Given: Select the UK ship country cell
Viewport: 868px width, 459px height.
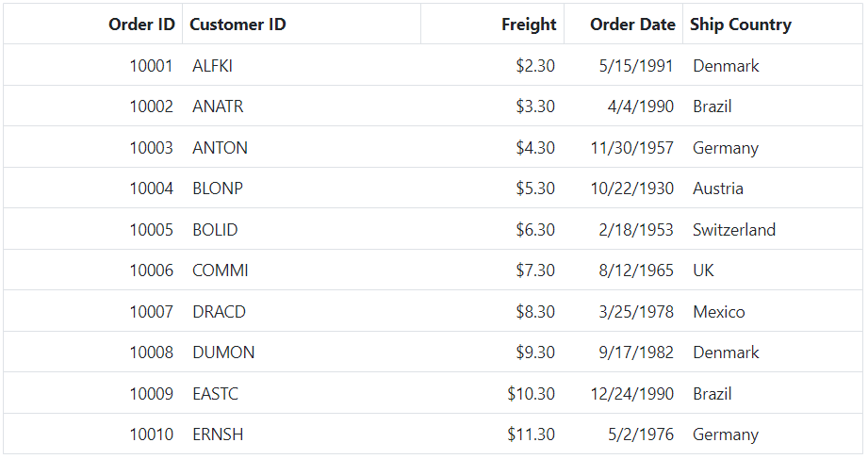Looking at the screenshot, I should tap(772, 270).
